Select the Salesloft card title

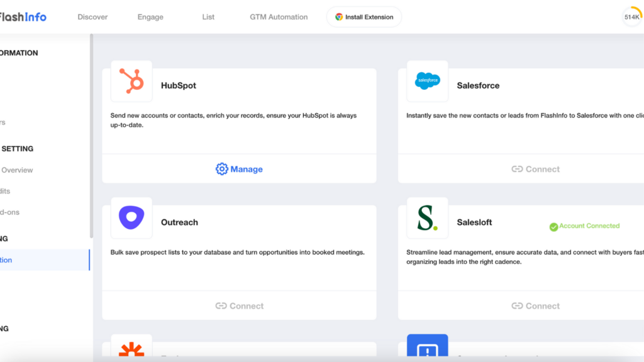[474, 222]
